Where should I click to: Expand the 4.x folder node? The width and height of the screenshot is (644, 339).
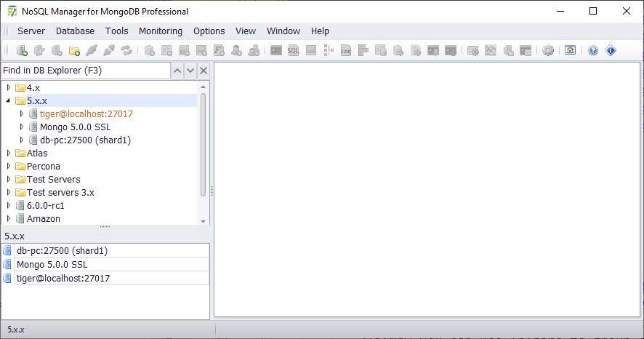[9, 88]
